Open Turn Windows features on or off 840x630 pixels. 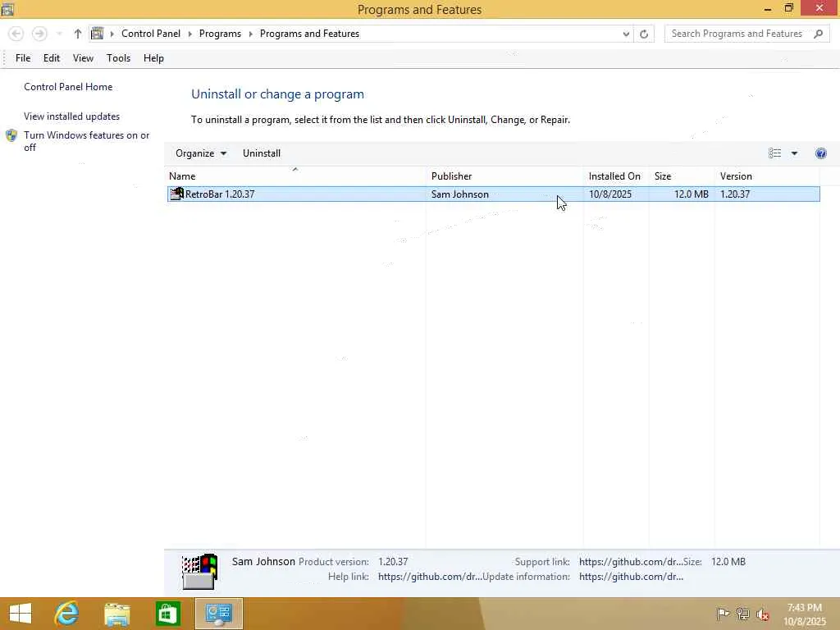click(86, 141)
